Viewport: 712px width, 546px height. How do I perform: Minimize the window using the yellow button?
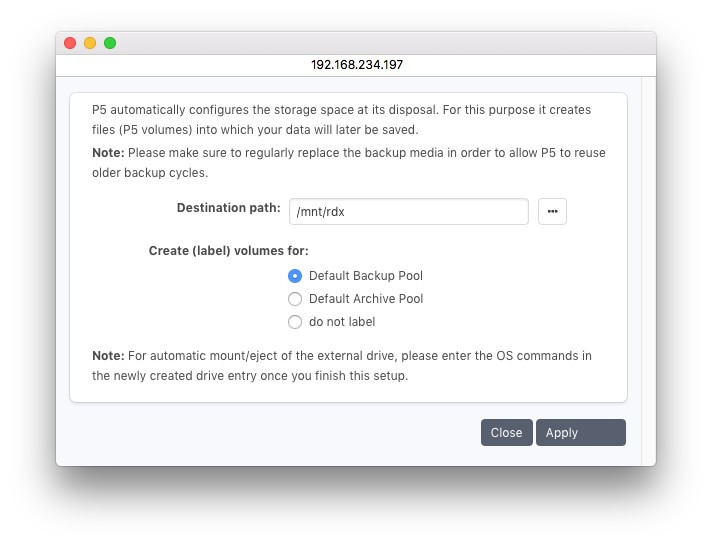pyautogui.click(x=90, y=43)
